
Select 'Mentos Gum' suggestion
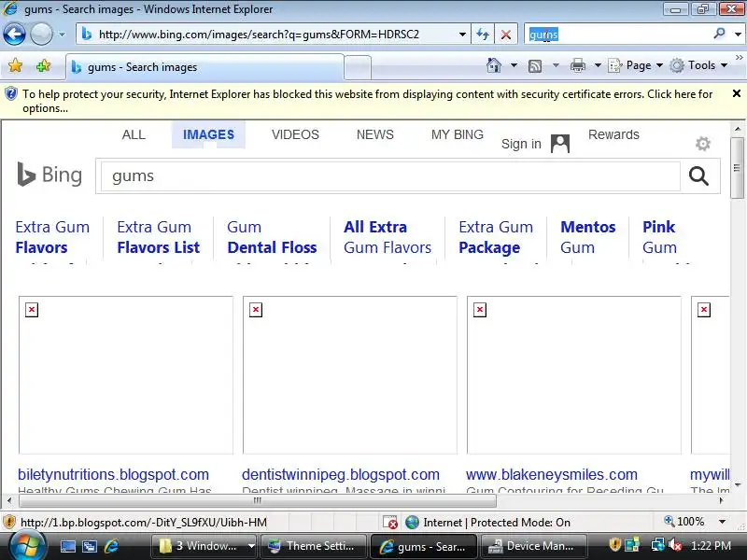click(x=588, y=237)
